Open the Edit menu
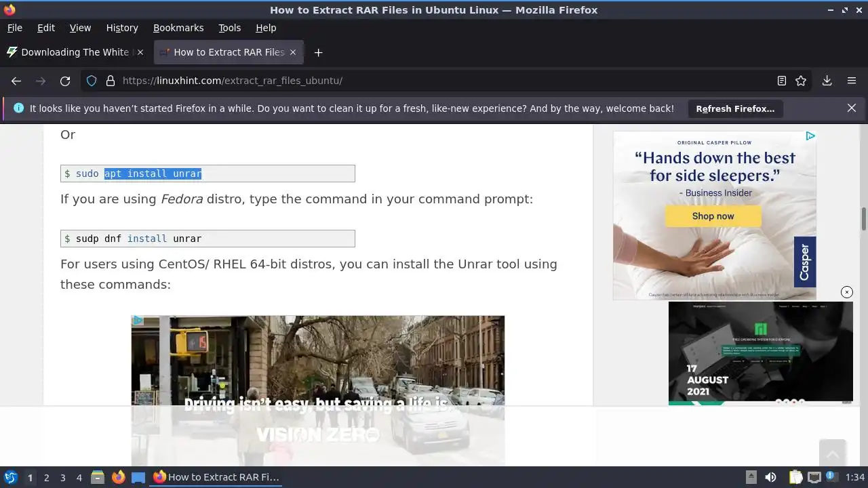 coord(46,28)
